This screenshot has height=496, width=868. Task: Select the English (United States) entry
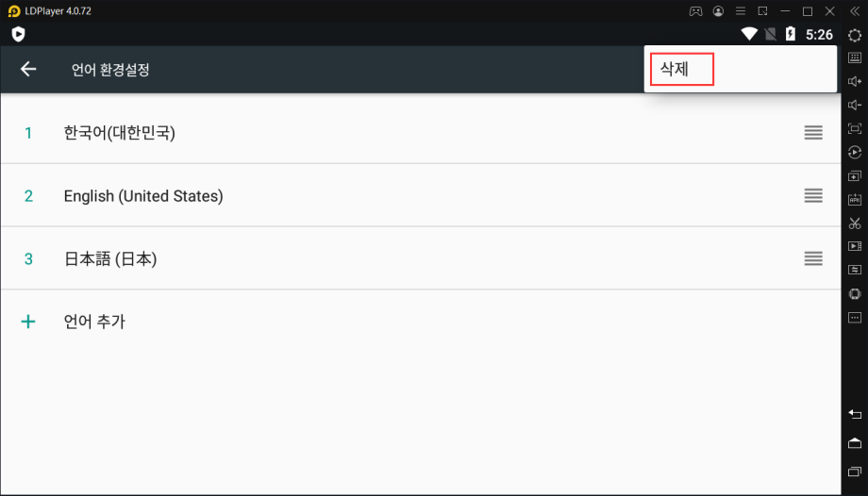point(421,195)
